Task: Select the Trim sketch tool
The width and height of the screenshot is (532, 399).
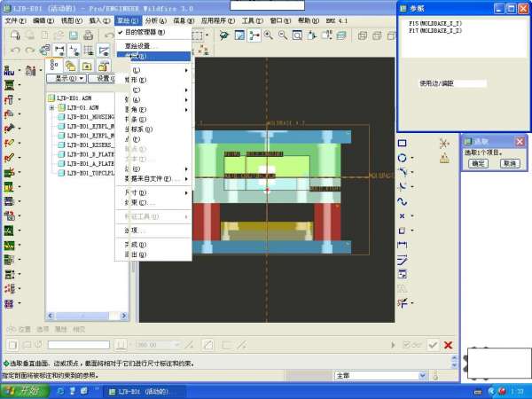Action: point(402,302)
